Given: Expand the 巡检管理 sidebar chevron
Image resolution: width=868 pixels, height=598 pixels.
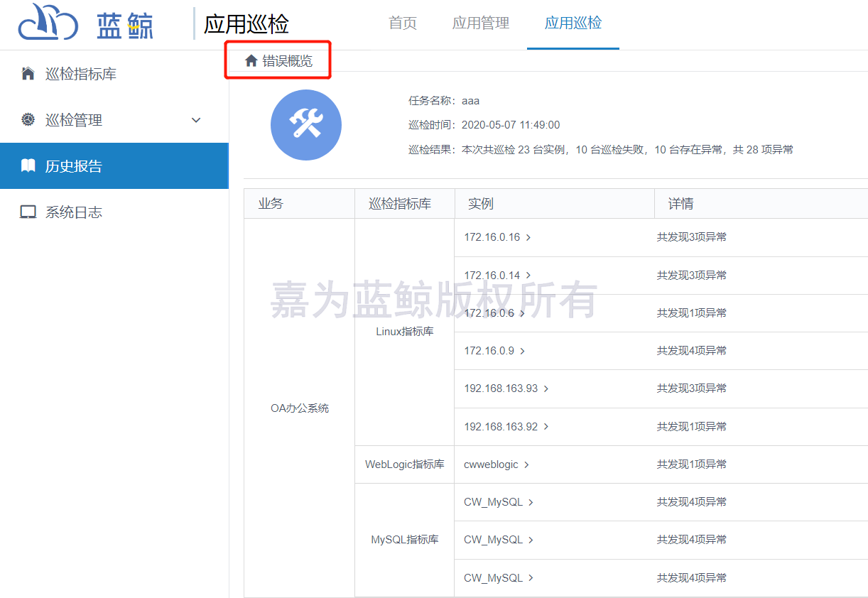Looking at the screenshot, I should point(197,120).
